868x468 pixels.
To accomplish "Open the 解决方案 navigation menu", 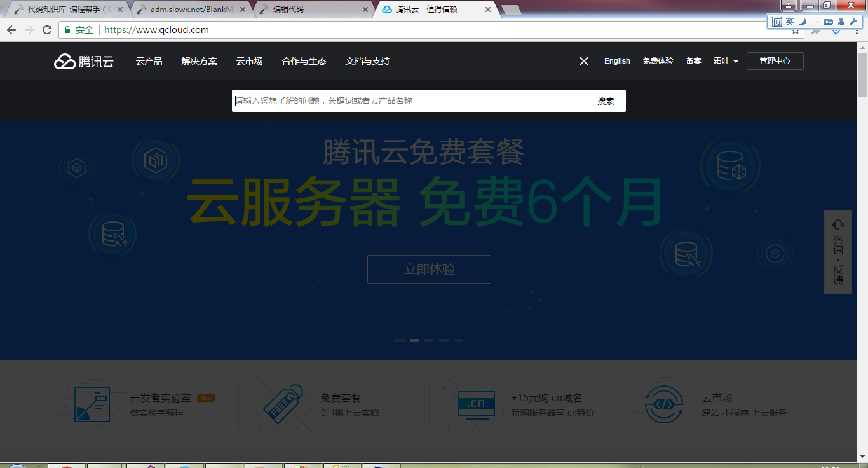I will point(199,61).
